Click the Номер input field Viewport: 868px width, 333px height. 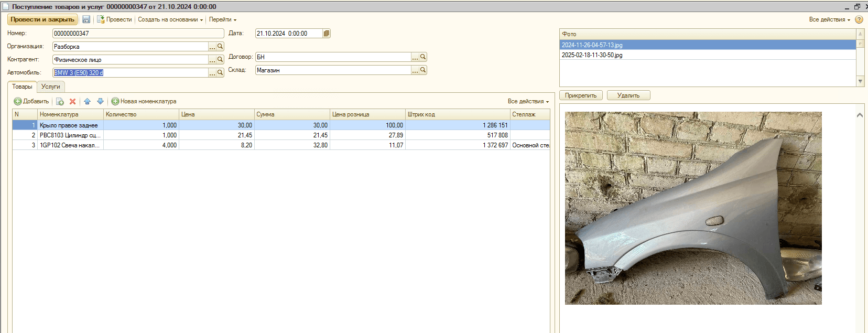138,34
